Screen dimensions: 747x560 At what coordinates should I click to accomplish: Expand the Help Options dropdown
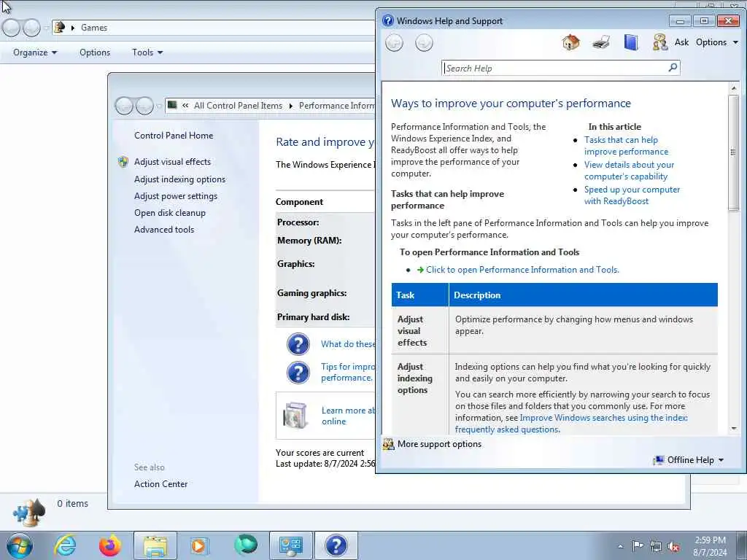[x=717, y=42]
